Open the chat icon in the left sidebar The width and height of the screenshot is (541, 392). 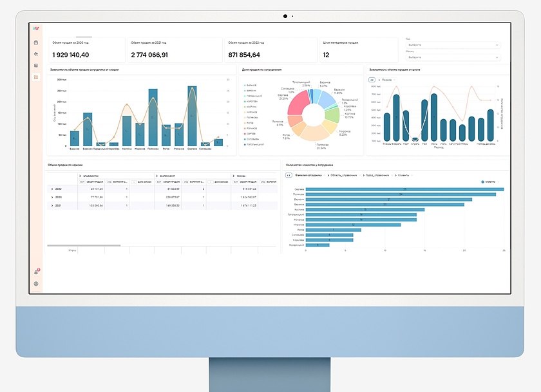36,66
